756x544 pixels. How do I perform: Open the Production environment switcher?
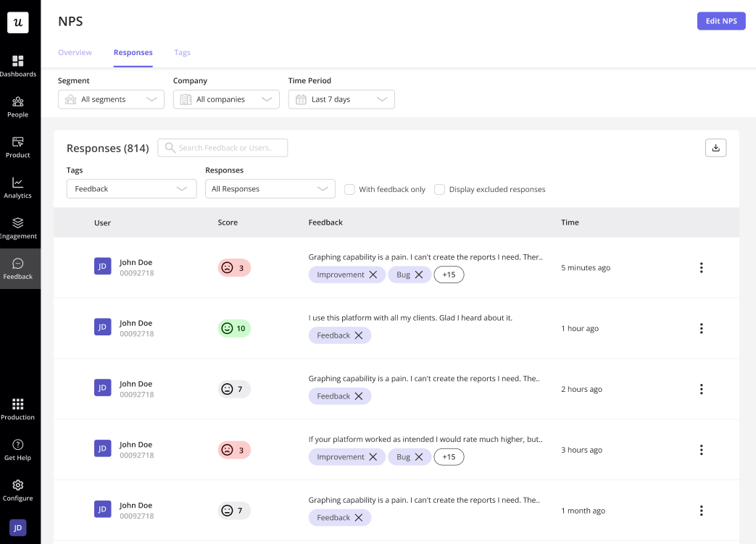coord(18,409)
